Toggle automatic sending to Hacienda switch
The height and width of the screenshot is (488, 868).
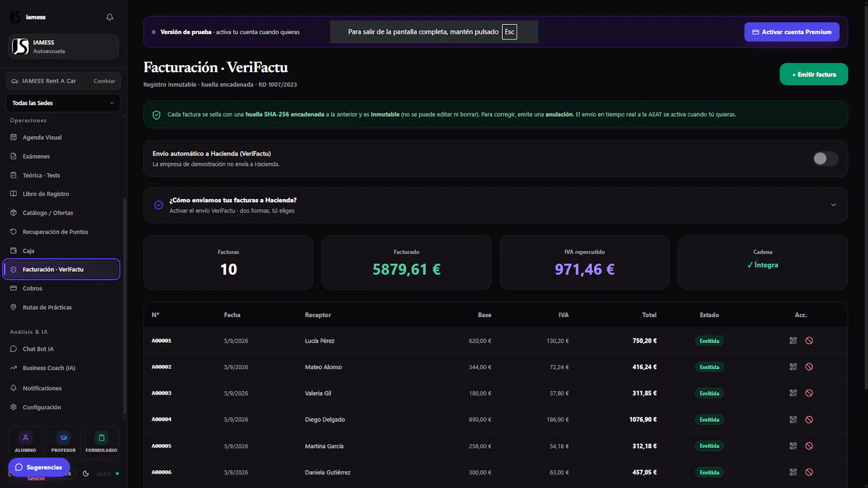825,158
